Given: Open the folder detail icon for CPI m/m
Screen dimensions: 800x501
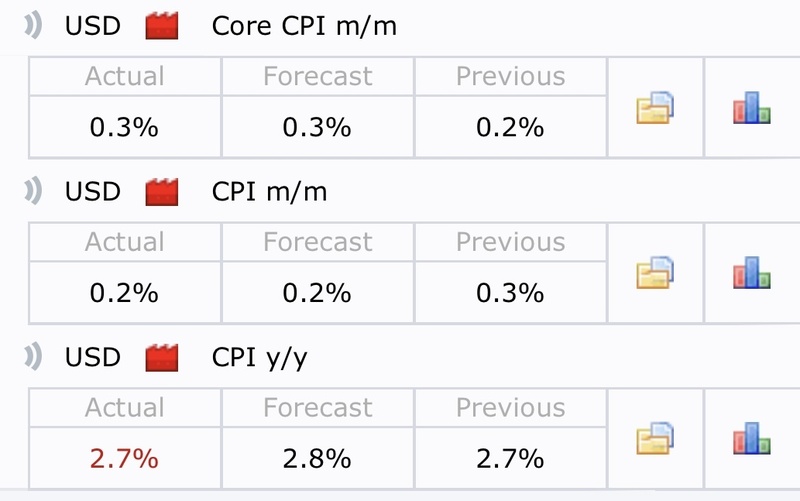Looking at the screenshot, I should (655, 273).
